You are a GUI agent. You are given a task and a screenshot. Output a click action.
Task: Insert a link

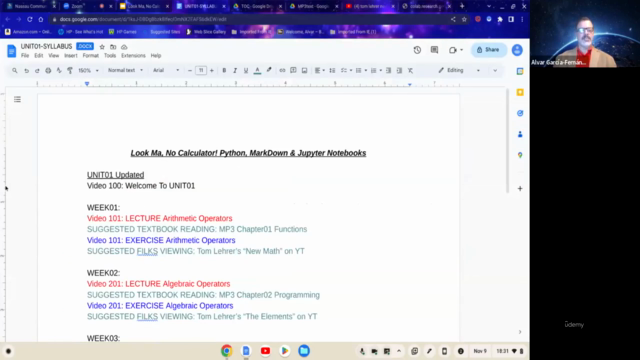click(x=282, y=71)
